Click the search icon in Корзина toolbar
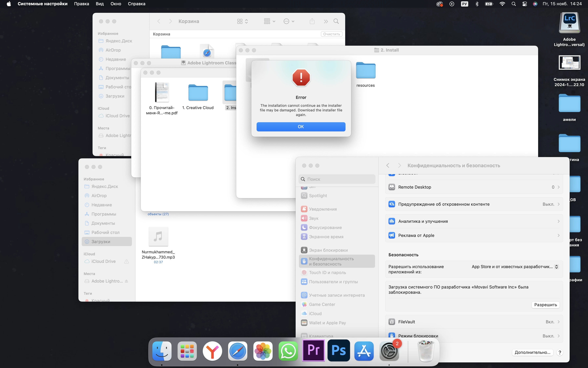The image size is (588, 368). [336, 21]
